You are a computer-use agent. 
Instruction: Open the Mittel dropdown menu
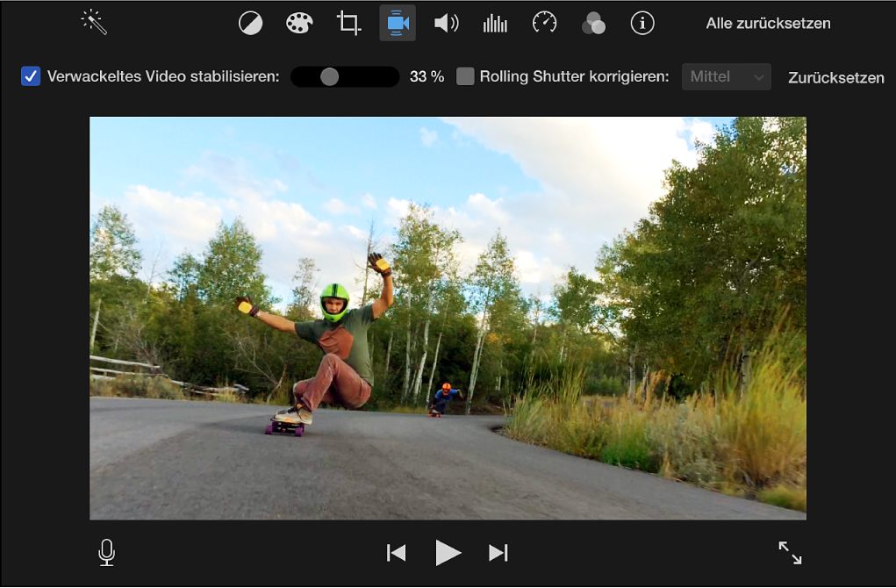pos(726,76)
